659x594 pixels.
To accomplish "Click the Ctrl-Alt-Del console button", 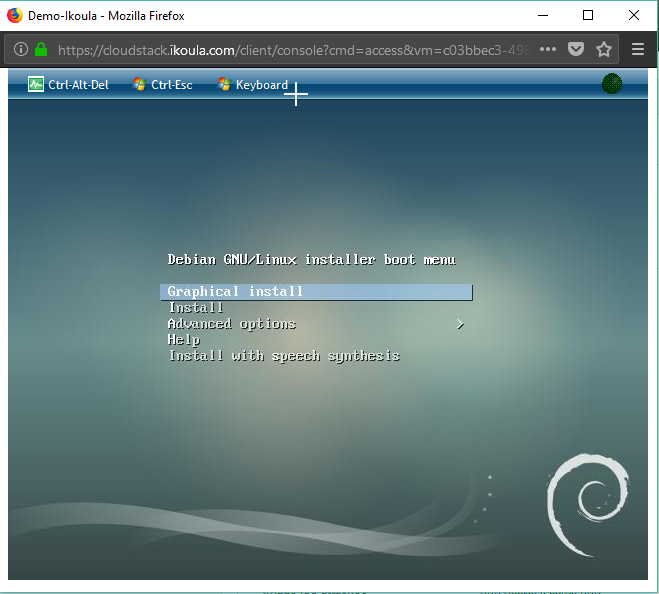I will click(68, 84).
